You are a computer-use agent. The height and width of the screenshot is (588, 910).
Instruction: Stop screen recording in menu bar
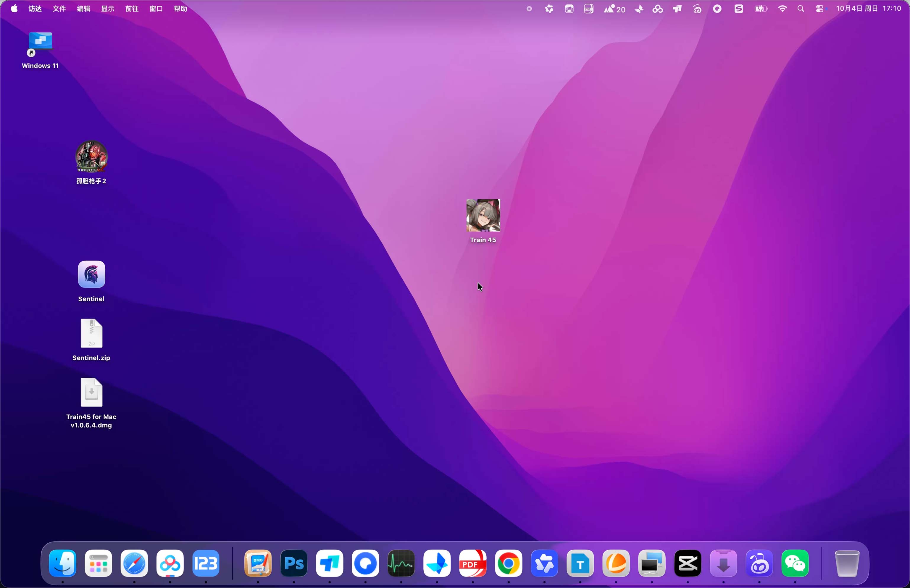(529, 8)
